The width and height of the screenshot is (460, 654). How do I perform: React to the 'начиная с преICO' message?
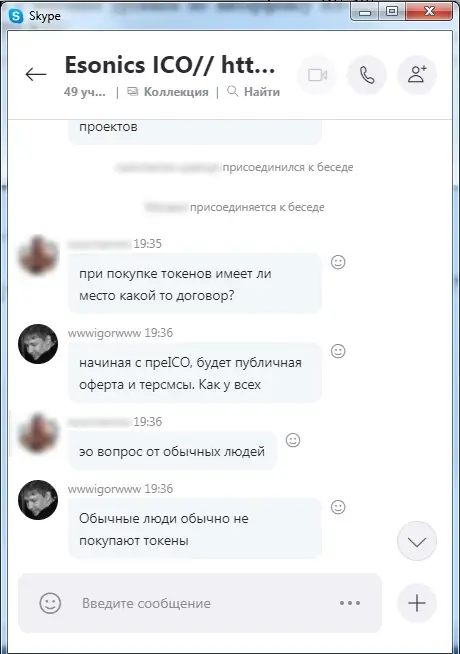coord(338,351)
